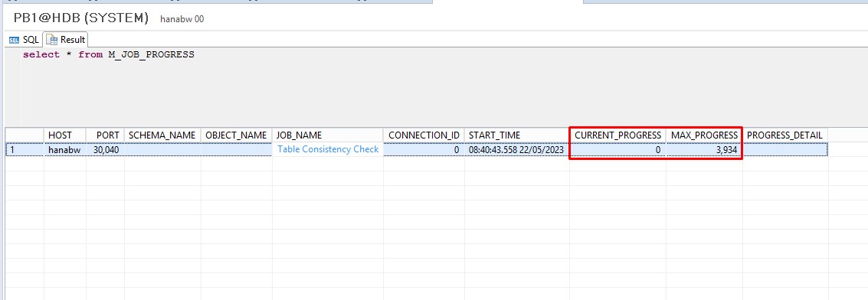
Task: Click the Table Consistency Check cell
Action: click(328, 149)
